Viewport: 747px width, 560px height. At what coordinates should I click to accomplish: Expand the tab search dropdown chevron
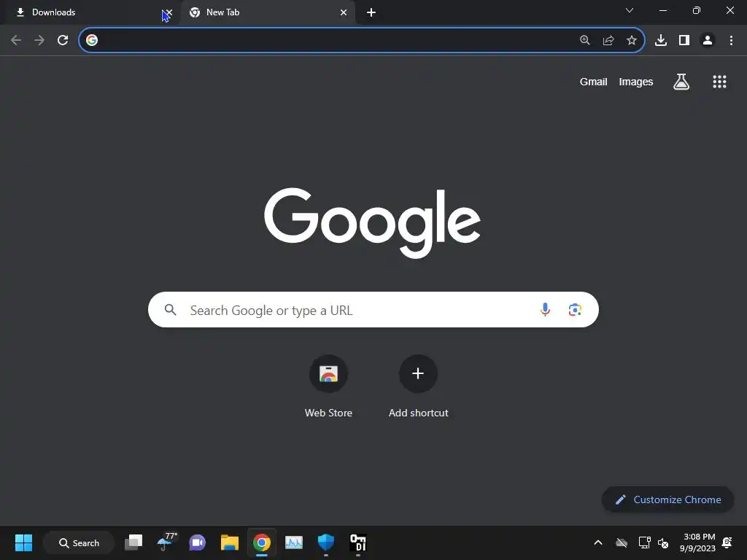pos(630,10)
